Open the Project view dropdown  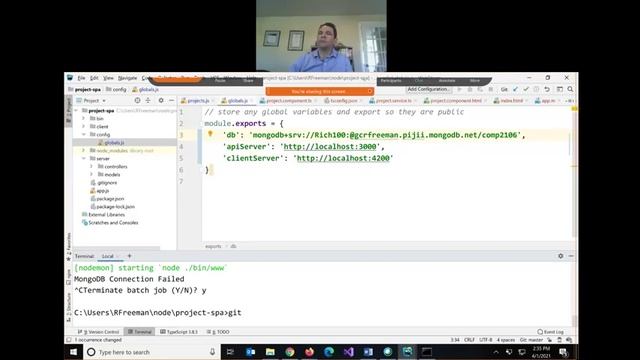(94, 100)
